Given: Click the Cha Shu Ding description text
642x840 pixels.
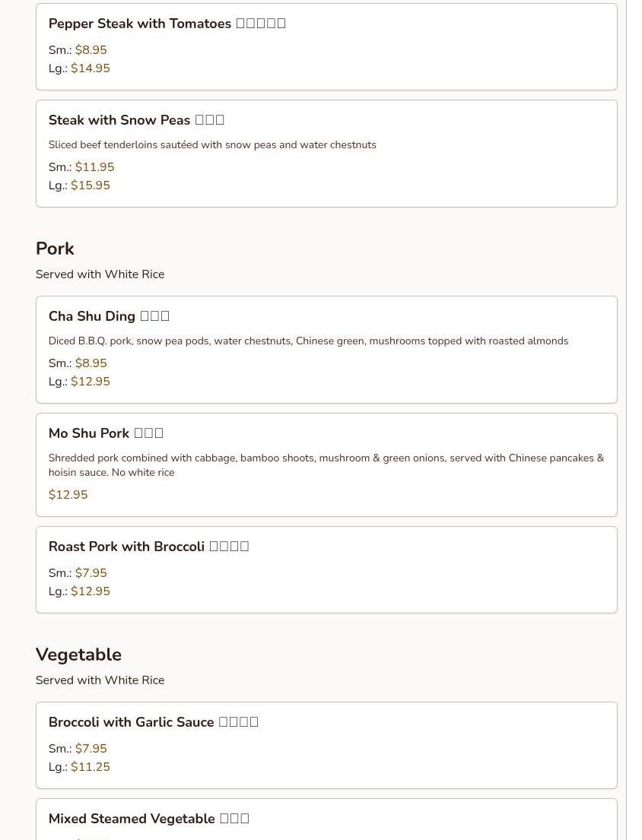Looking at the screenshot, I should click(x=308, y=341).
